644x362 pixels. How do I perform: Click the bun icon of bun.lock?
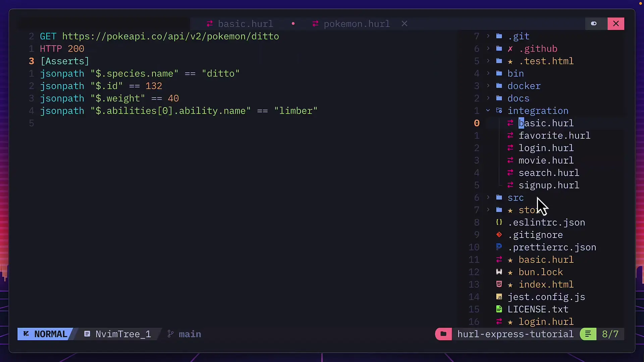coord(499,272)
